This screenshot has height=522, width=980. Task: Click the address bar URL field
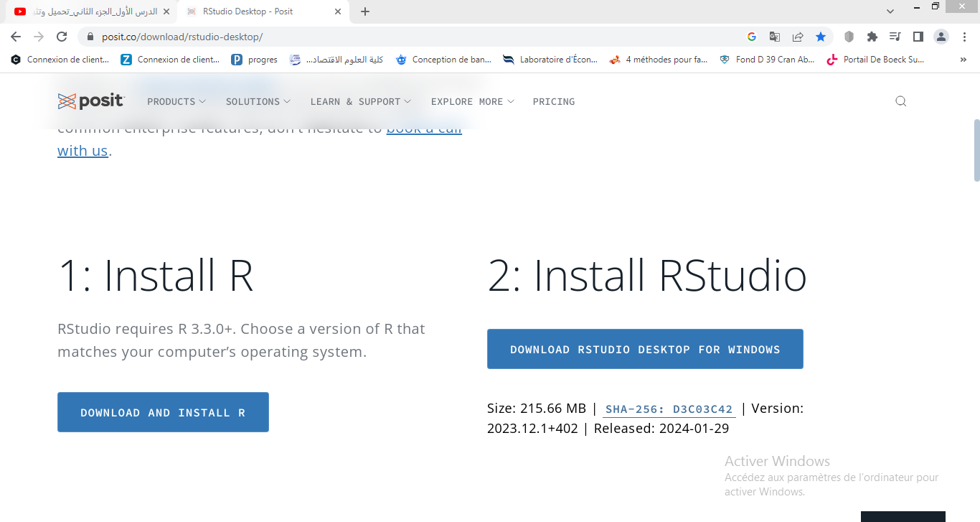coord(416,37)
